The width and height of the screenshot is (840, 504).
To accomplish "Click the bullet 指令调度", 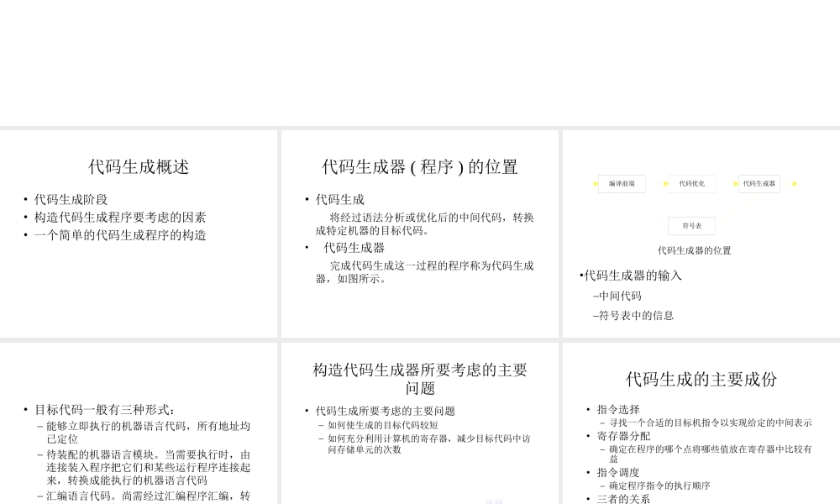I will point(618,472).
